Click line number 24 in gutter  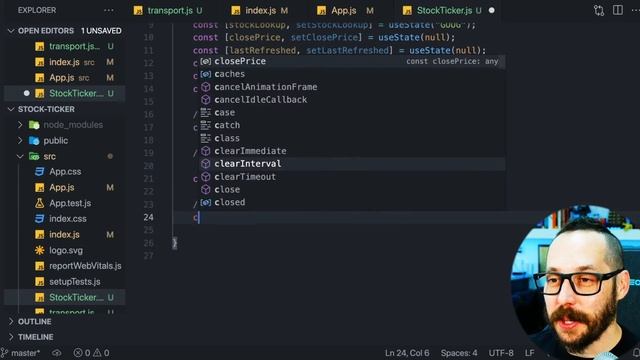[149, 218]
